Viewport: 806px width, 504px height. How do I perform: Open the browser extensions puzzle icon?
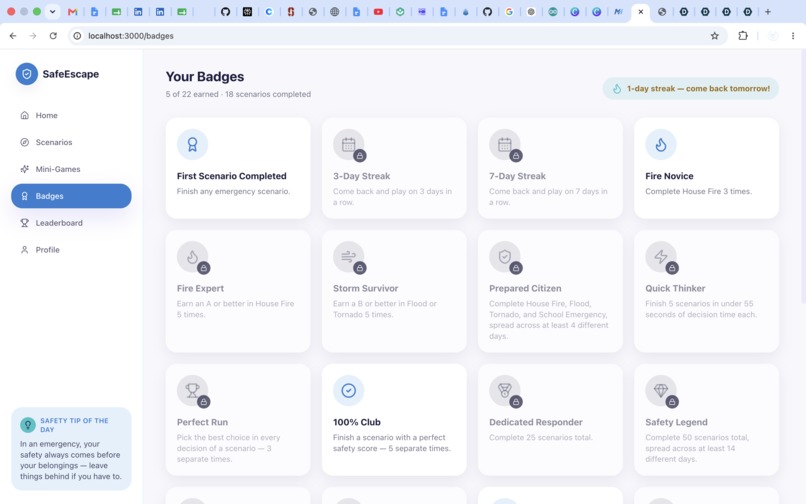click(743, 36)
